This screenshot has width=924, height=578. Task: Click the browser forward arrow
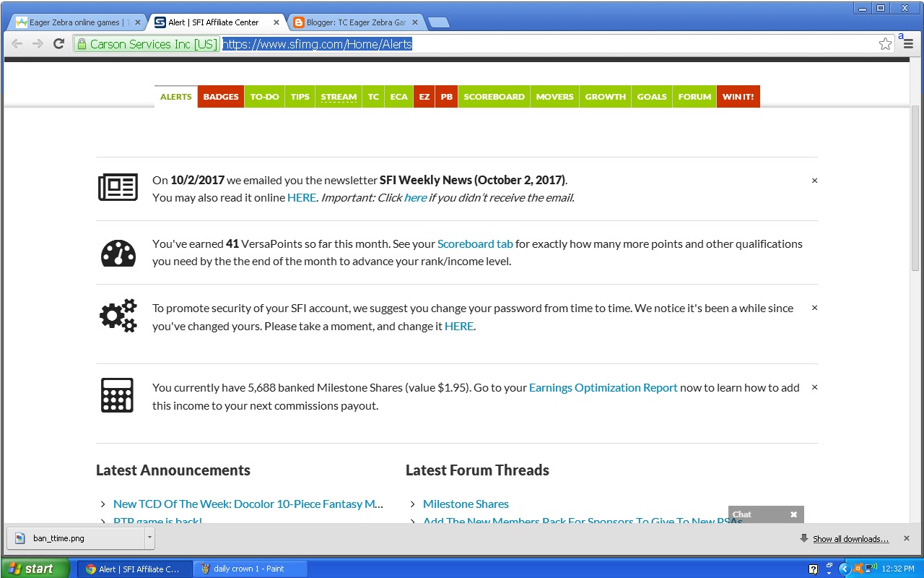pyautogui.click(x=38, y=44)
